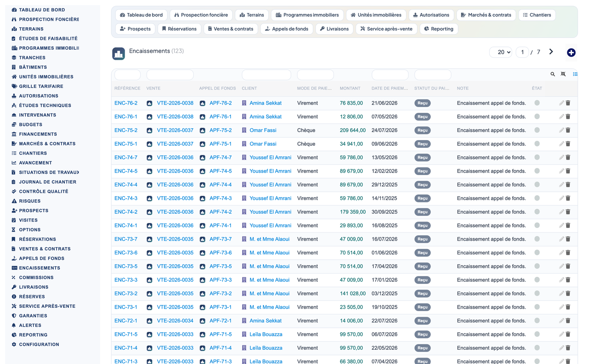The image size is (589, 364).
Task: Delete row ENC-73-7 with trash icon
Action: [x=568, y=239]
